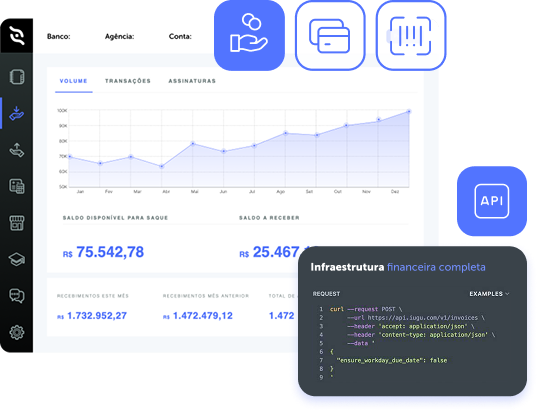The image size is (538, 412).
Task: Click the Dez data point on chart
Action: pyautogui.click(x=409, y=111)
